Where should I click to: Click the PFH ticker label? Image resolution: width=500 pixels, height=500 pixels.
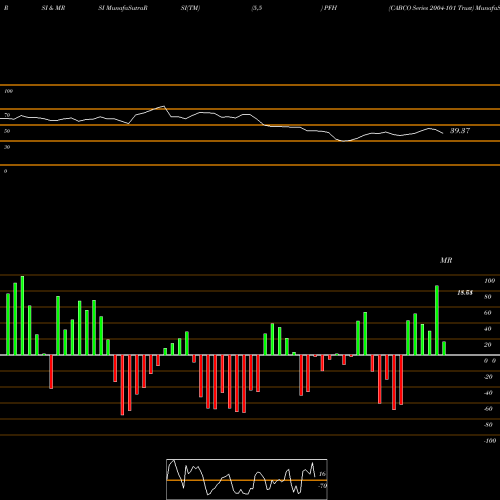[x=330, y=8]
